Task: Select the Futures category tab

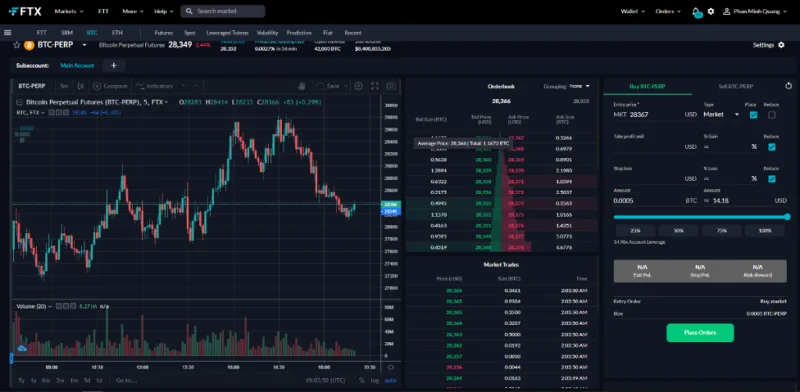Action: (164, 33)
